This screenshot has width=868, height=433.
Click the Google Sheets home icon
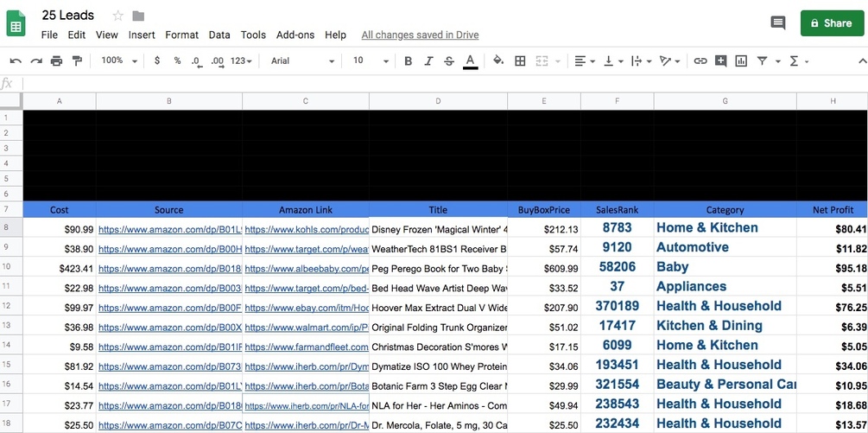pyautogui.click(x=16, y=23)
